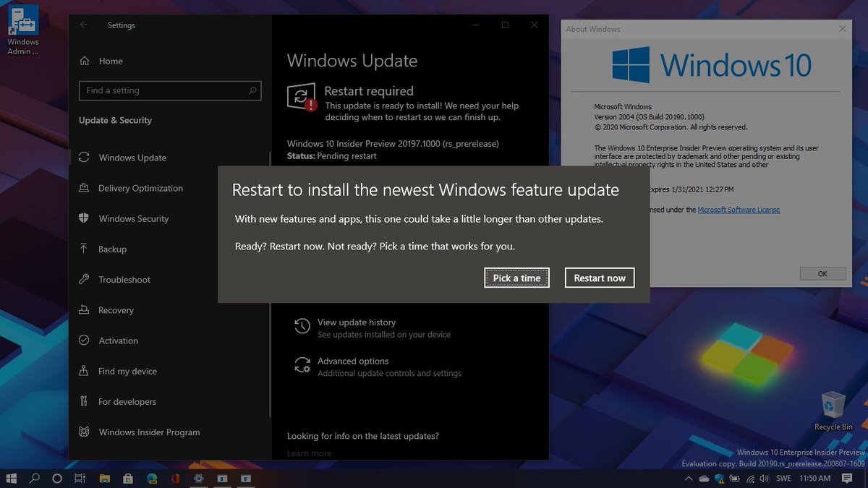Open the Windows Security page
868x488 pixels.
coord(170,218)
